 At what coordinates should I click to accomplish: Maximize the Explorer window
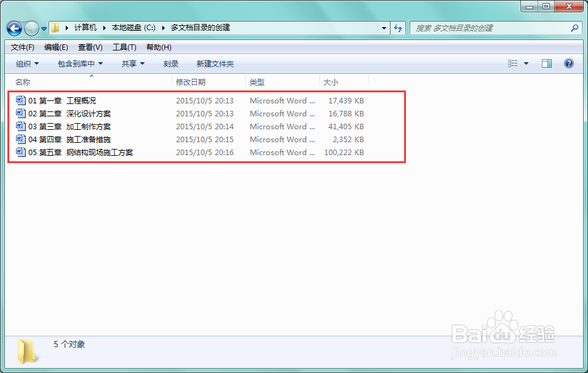546,6
